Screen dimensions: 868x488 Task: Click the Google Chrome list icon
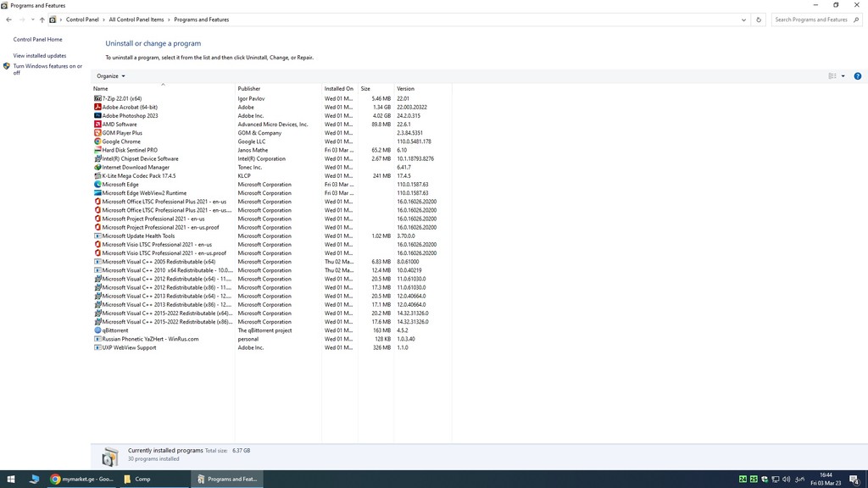(97, 141)
